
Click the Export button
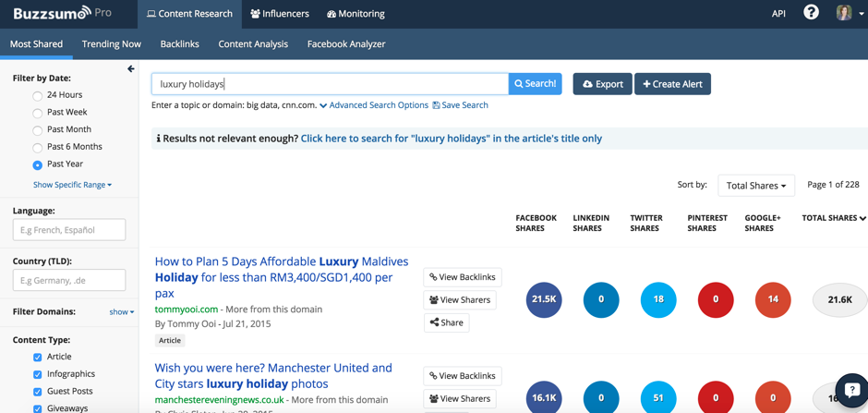602,84
